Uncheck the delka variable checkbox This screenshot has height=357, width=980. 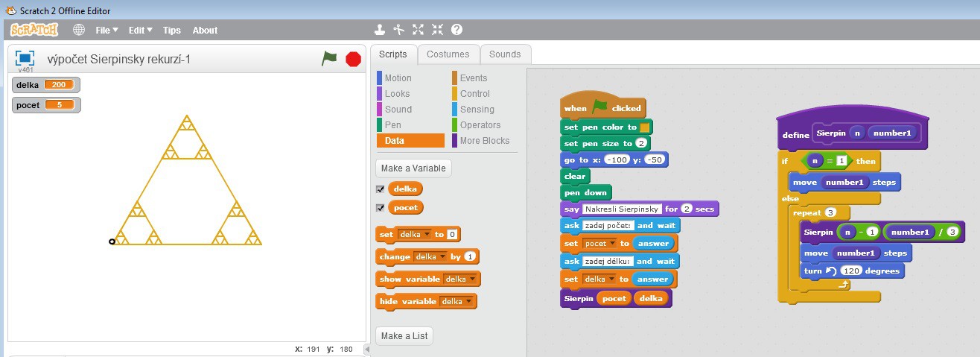coord(381,189)
